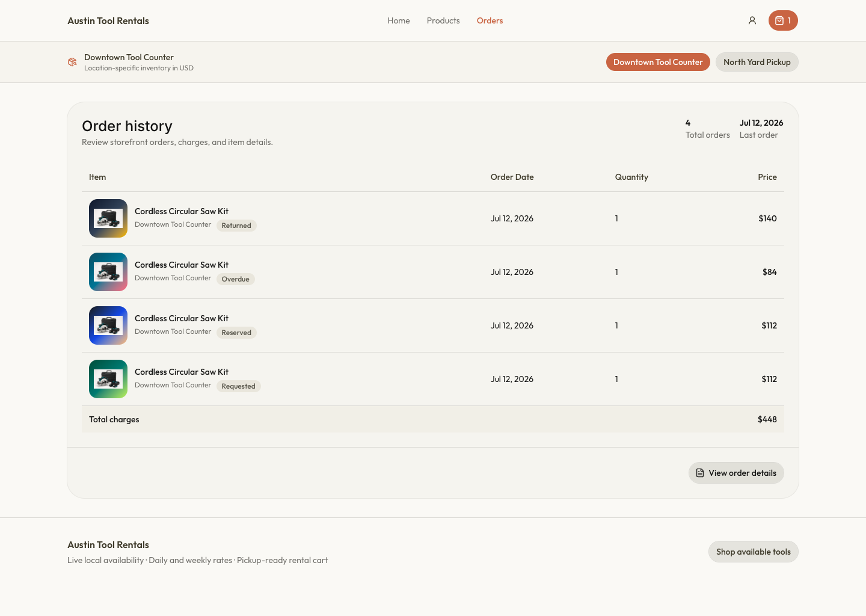This screenshot has height=616, width=866.
Task: Click the $448 total charges value
Action: point(767,419)
